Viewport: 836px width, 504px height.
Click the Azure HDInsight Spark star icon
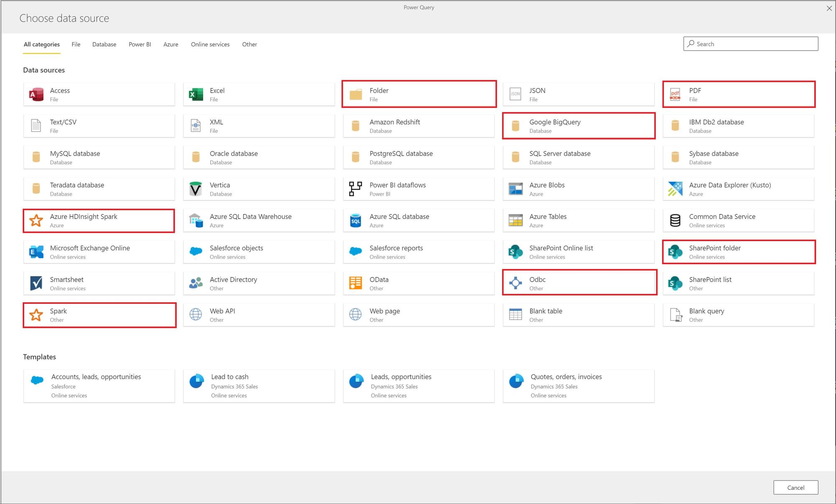coord(36,220)
